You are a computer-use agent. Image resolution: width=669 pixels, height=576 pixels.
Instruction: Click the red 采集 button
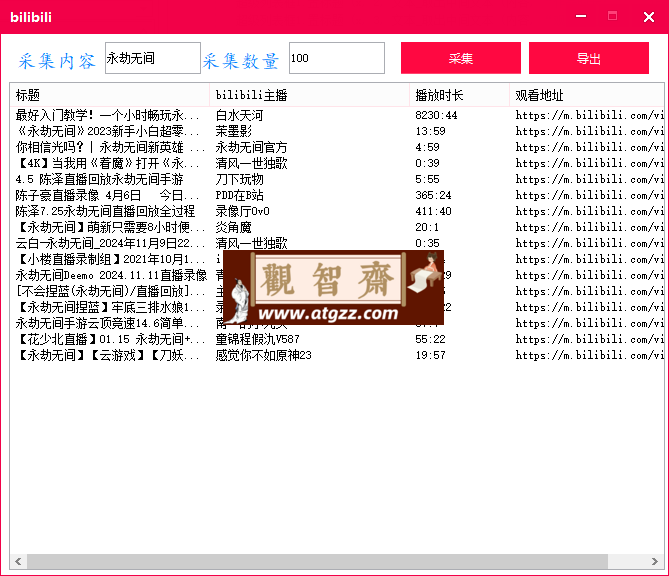click(461, 58)
